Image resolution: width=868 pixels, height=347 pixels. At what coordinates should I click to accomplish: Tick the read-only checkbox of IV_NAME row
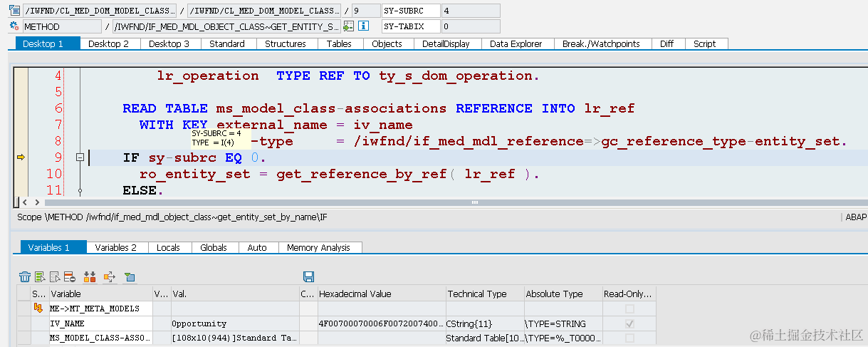(x=629, y=323)
